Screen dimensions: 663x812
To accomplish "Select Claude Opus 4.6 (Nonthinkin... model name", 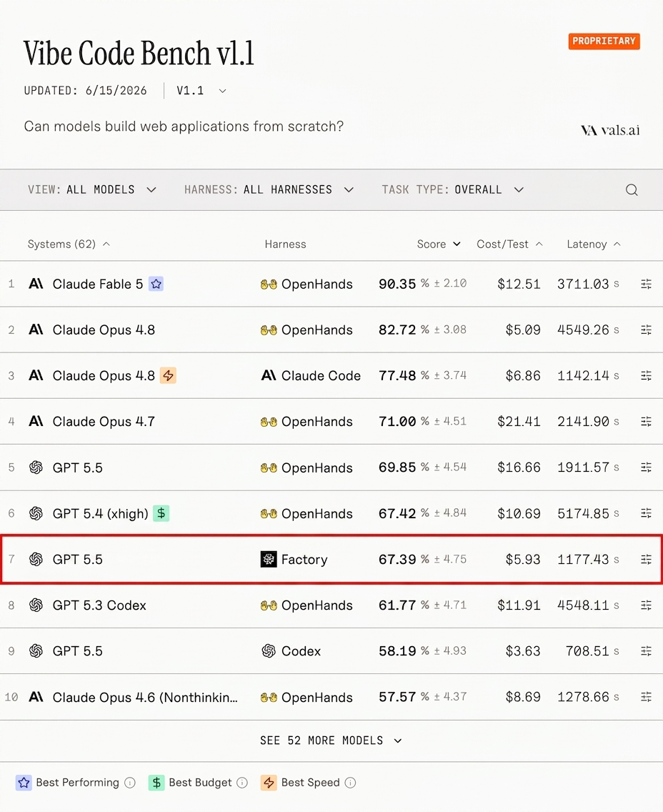I will [145, 697].
